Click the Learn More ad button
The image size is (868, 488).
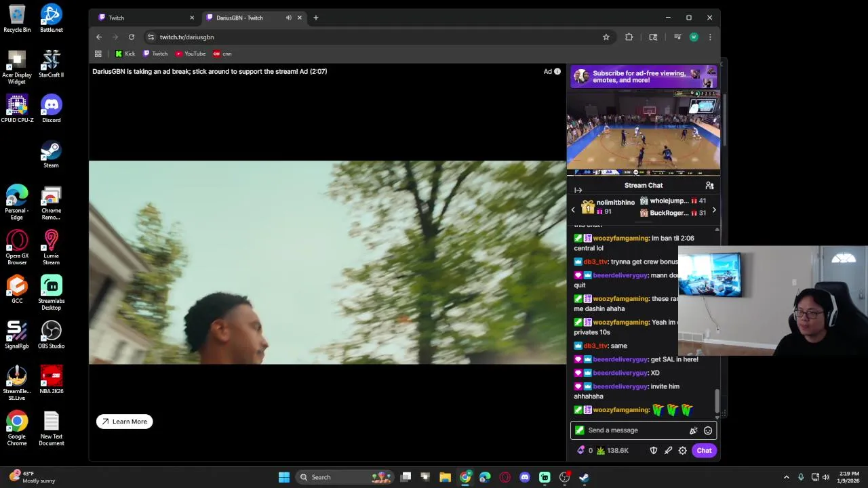tap(125, 422)
